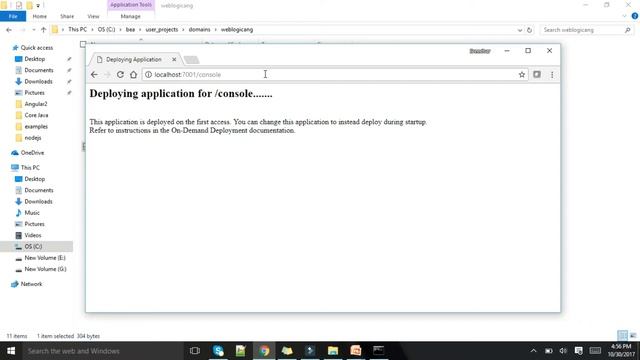Go back in the Chrome browser
The image size is (640, 360).
[94, 75]
